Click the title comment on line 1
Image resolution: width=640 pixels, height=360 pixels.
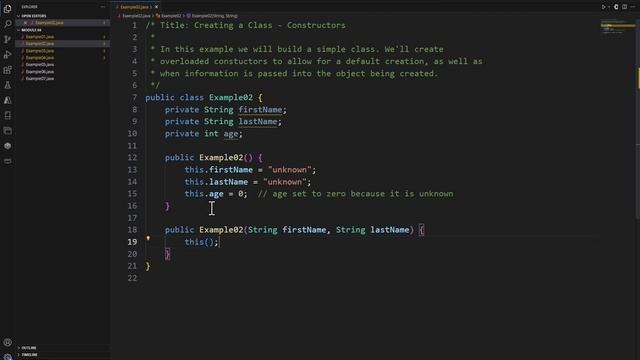click(245, 25)
